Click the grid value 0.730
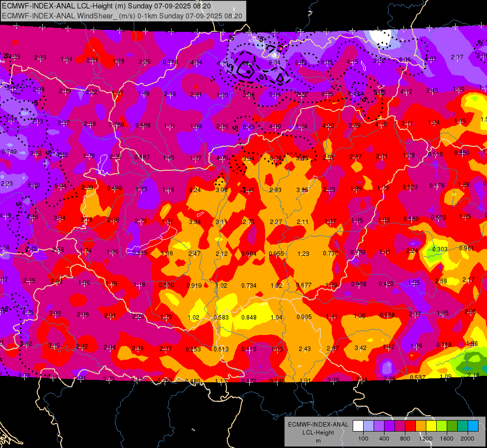Image resolution: width=487 pixels, height=448 pixels. point(330,253)
